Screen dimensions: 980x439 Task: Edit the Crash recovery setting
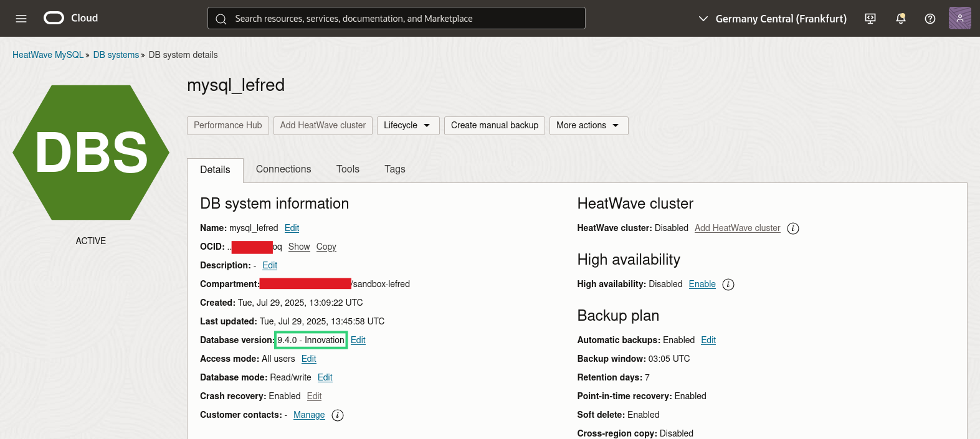(x=315, y=396)
